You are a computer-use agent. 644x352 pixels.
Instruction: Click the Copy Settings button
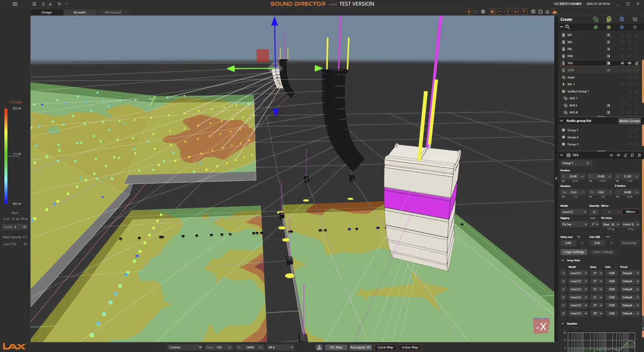click(x=574, y=252)
